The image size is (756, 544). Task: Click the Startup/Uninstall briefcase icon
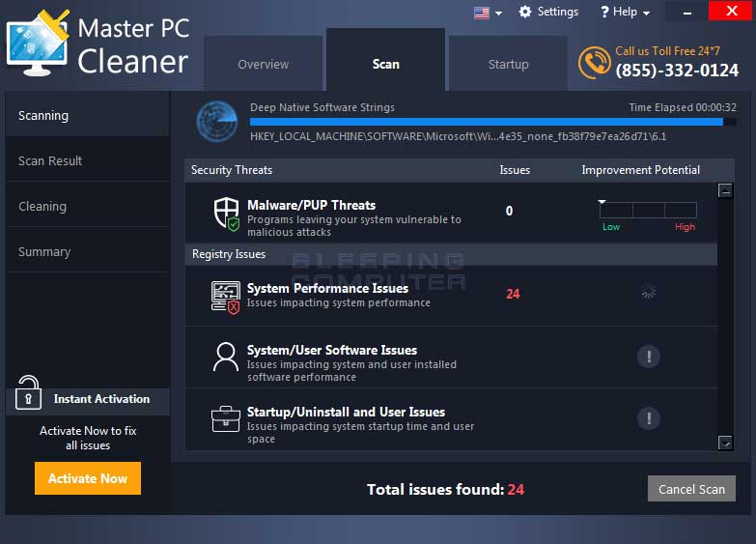(x=226, y=419)
